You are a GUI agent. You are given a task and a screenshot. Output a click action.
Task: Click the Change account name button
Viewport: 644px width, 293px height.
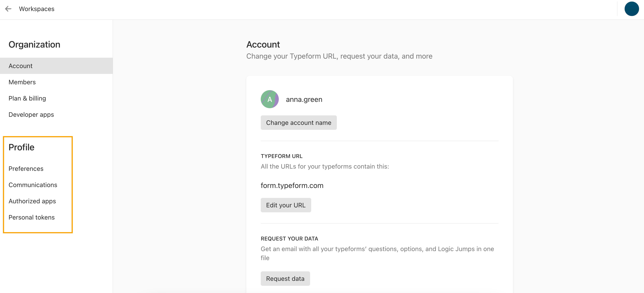tap(298, 123)
